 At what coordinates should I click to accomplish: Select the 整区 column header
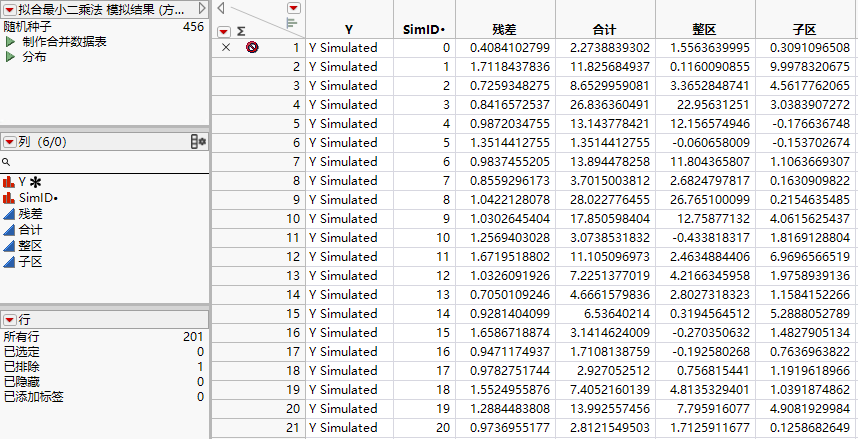click(x=705, y=30)
